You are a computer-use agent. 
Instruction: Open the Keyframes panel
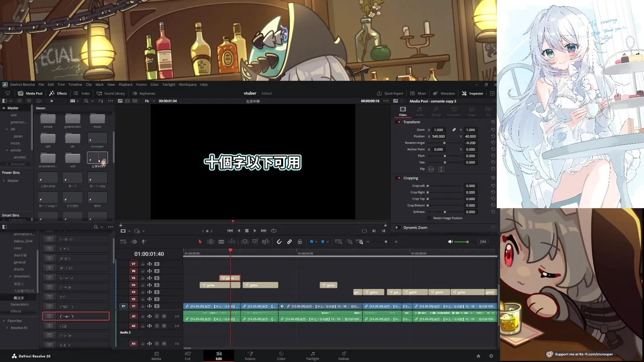click(144, 93)
